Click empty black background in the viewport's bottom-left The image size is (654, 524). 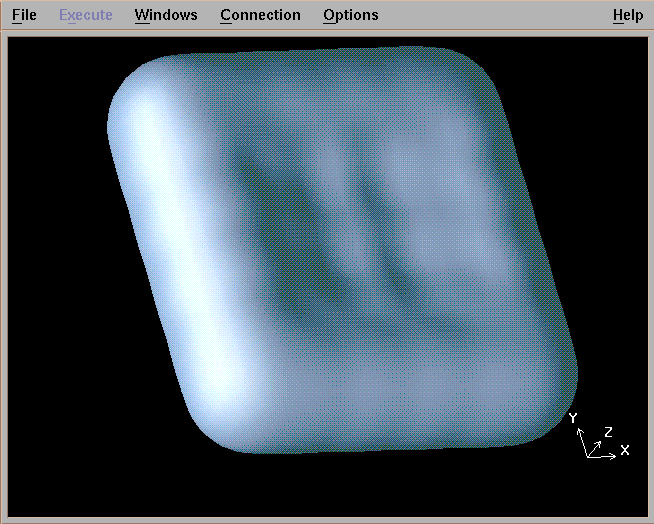point(60,470)
